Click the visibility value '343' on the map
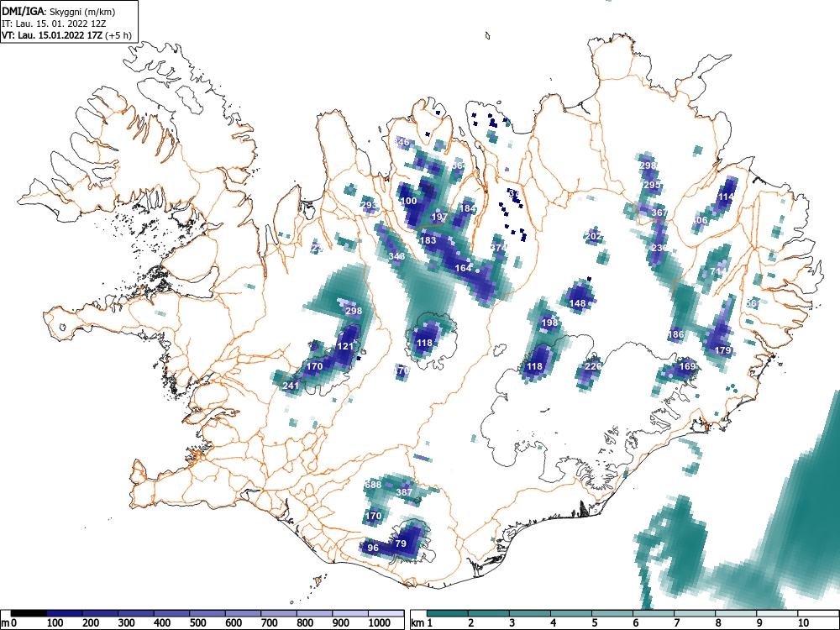 click(396, 256)
